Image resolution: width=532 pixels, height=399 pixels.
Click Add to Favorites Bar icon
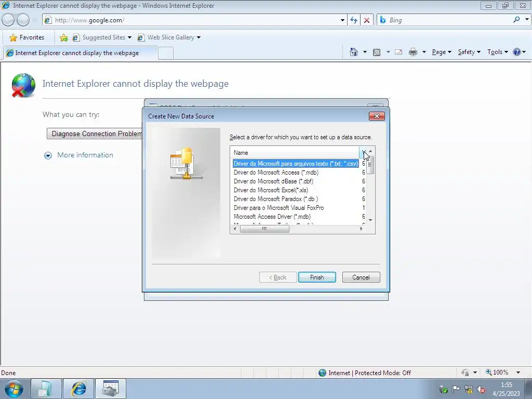click(x=63, y=37)
